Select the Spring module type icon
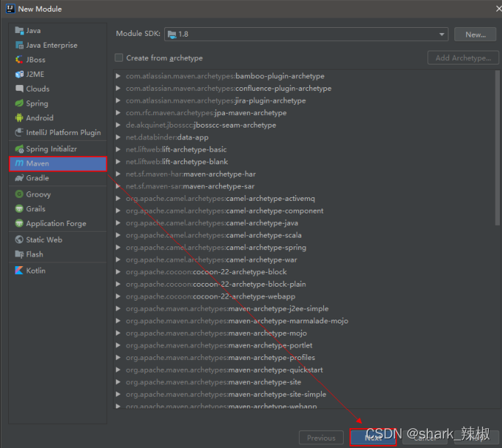 click(20, 103)
